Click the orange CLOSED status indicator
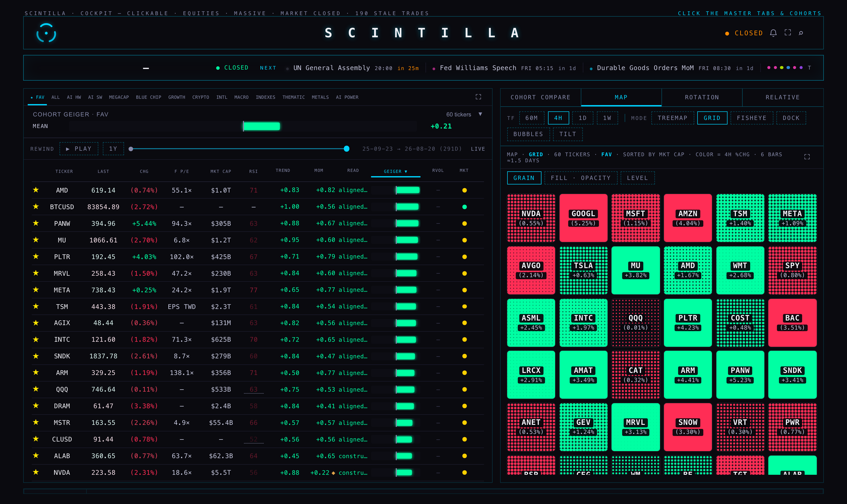Image resolution: width=847 pixels, height=504 pixels. 744,33
